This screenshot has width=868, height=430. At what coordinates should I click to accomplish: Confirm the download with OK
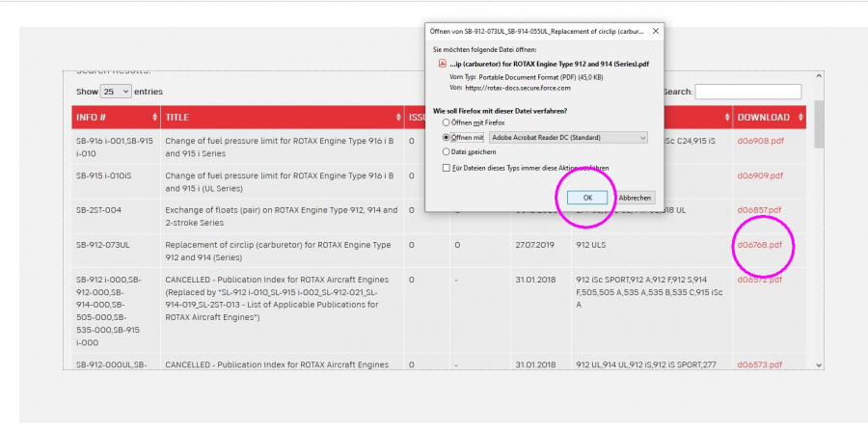(x=587, y=197)
